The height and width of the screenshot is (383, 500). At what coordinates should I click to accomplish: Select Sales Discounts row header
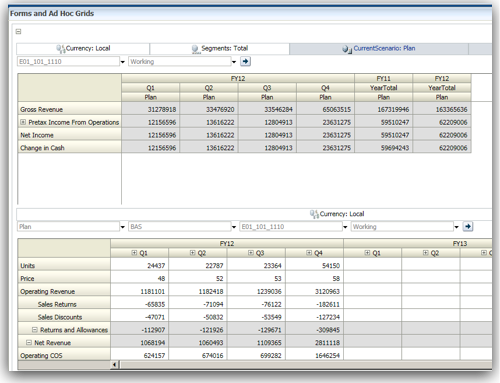point(64,317)
